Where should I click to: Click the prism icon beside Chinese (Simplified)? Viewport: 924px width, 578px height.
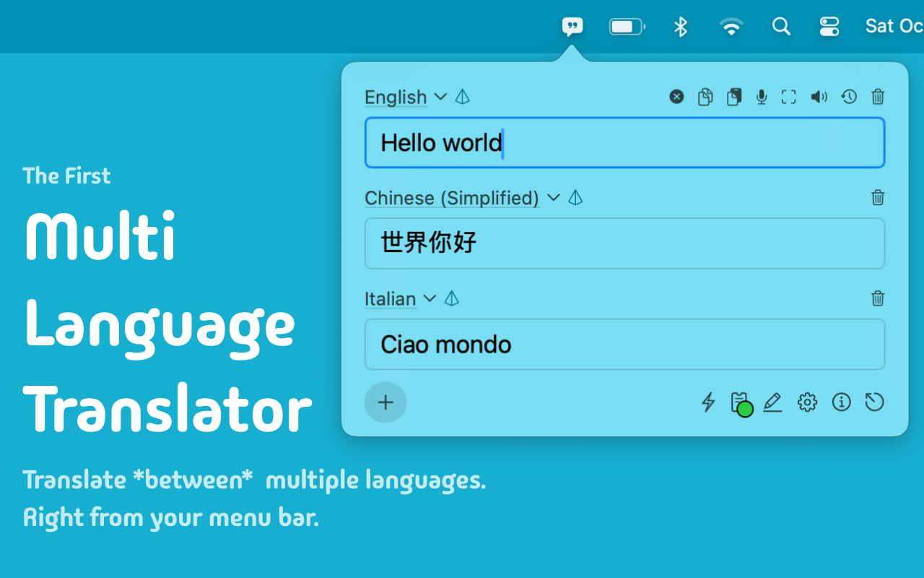575,197
